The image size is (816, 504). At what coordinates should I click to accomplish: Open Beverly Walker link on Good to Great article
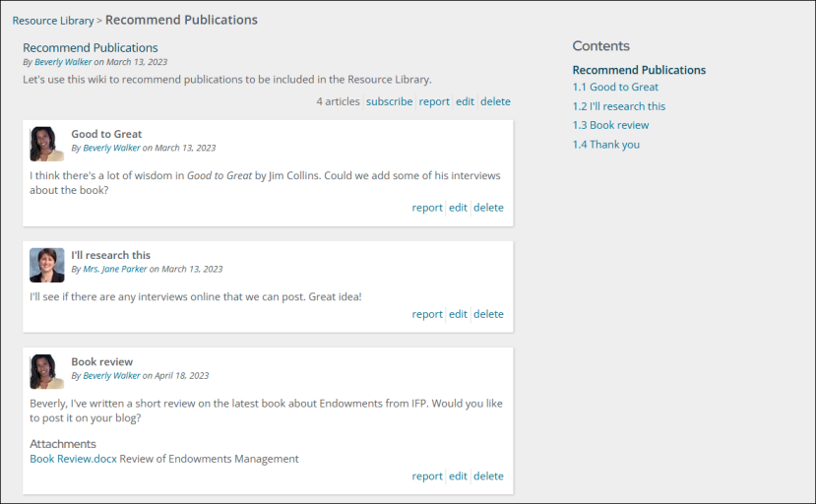click(111, 148)
